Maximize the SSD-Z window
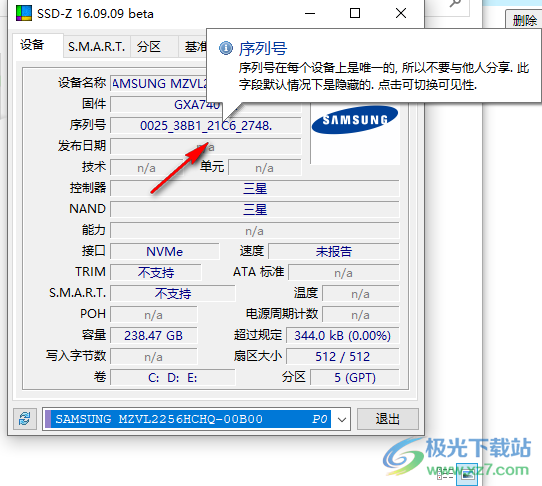542x486 pixels. [x=355, y=13]
